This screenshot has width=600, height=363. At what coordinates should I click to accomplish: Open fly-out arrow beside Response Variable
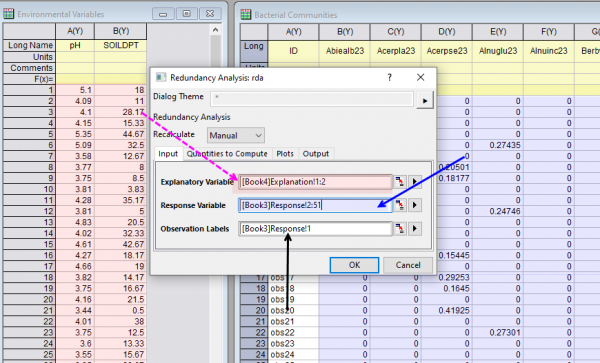coord(415,205)
